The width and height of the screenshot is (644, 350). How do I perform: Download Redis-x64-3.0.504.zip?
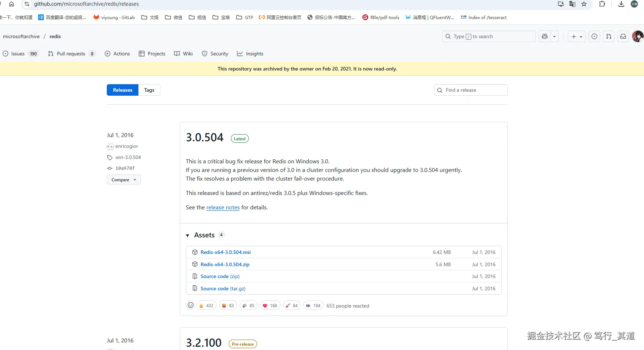[x=225, y=264]
